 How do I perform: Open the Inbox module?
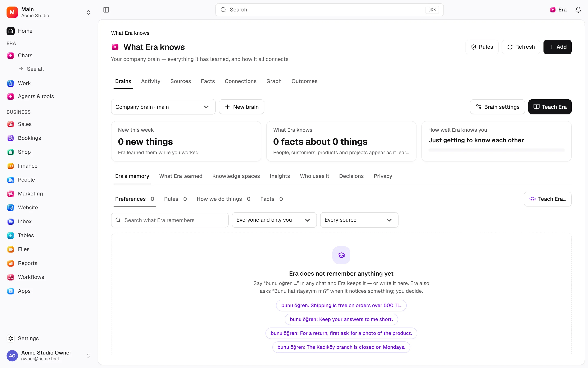tap(49, 221)
